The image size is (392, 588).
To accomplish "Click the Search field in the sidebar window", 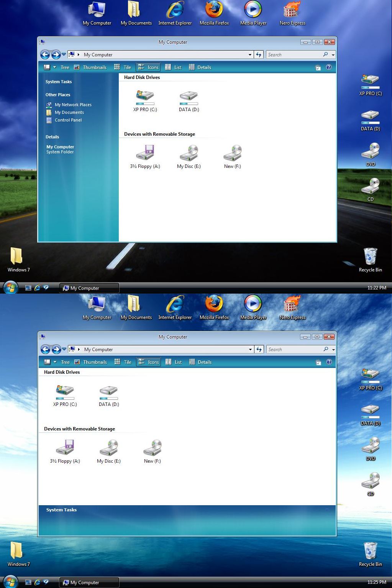I will point(293,55).
